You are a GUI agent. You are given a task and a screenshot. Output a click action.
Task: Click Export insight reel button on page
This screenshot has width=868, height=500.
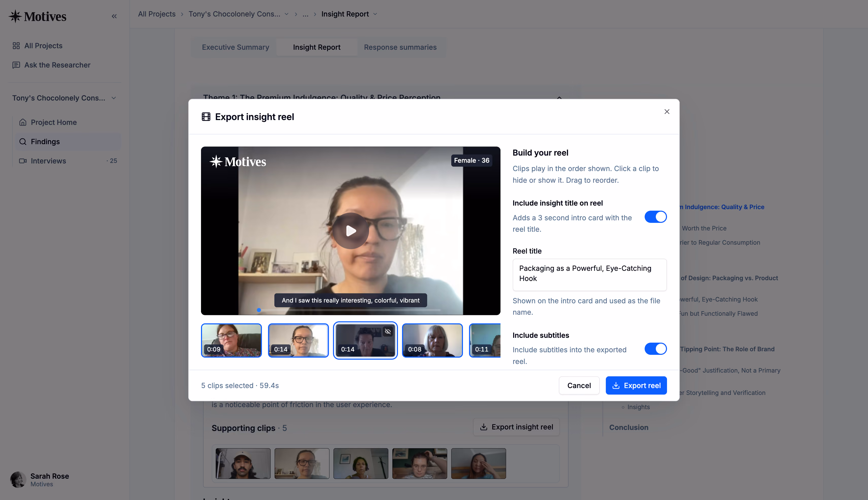click(x=516, y=427)
